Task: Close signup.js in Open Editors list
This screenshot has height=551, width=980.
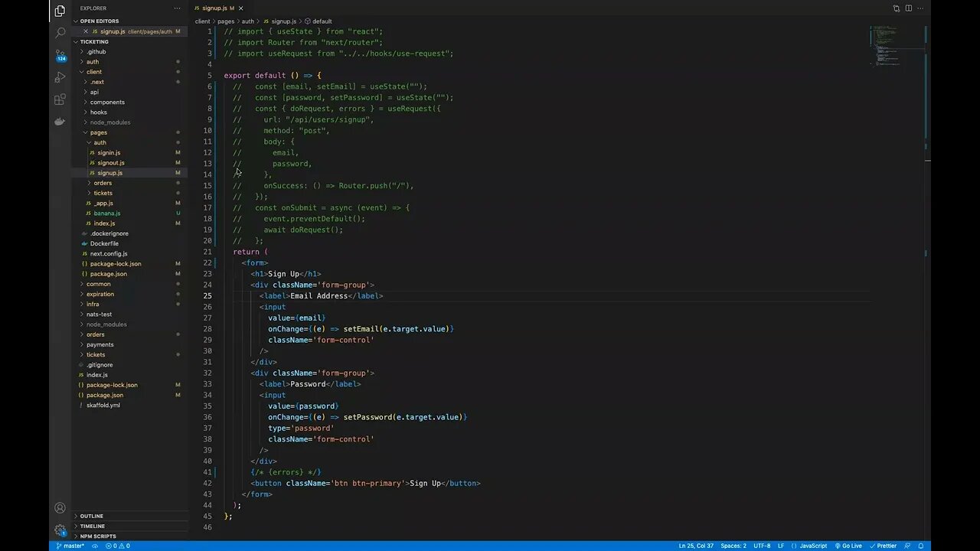Action: (x=84, y=31)
